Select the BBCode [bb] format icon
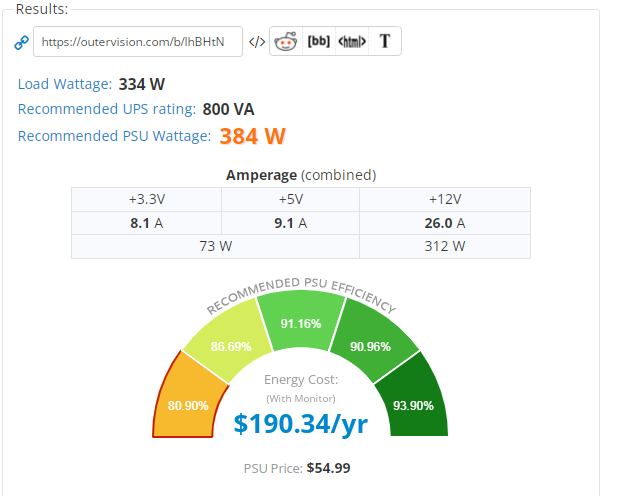The image size is (619, 496). pos(319,41)
